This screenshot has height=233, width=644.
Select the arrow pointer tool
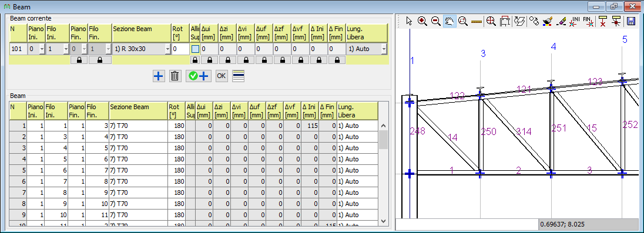(x=409, y=21)
